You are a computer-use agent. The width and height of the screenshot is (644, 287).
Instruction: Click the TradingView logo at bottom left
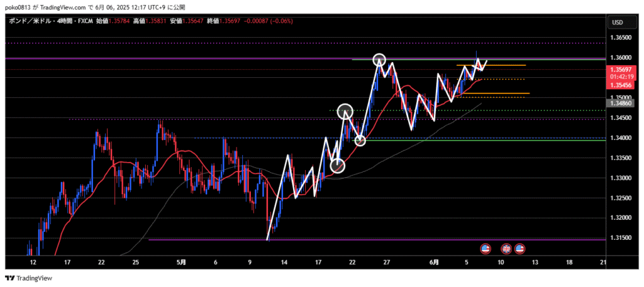[29, 278]
